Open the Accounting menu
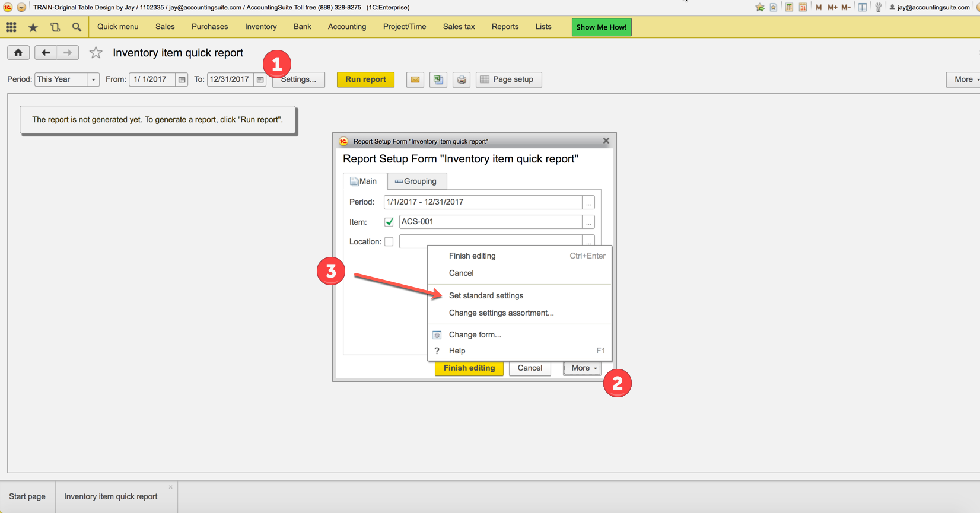The height and width of the screenshot is (513, 980). [x=347, y=27]
